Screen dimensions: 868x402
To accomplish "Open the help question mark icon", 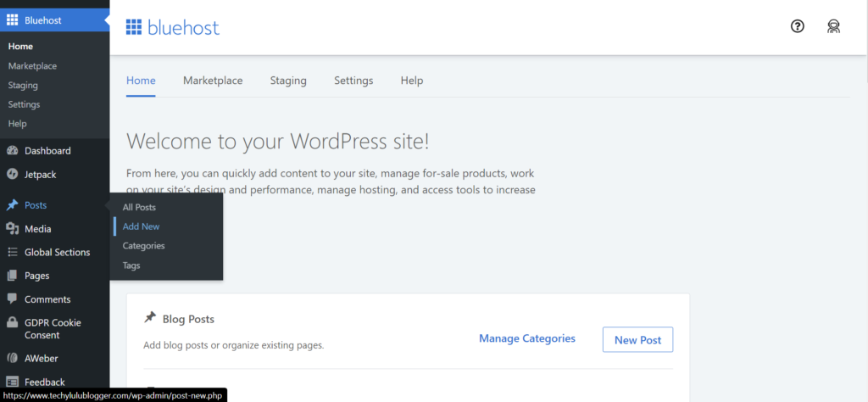I will (797, 26).
